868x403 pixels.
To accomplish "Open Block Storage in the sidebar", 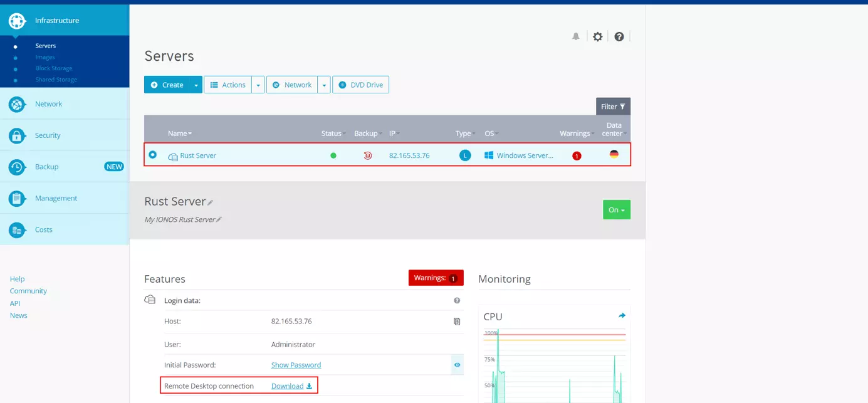I will 54,68.
